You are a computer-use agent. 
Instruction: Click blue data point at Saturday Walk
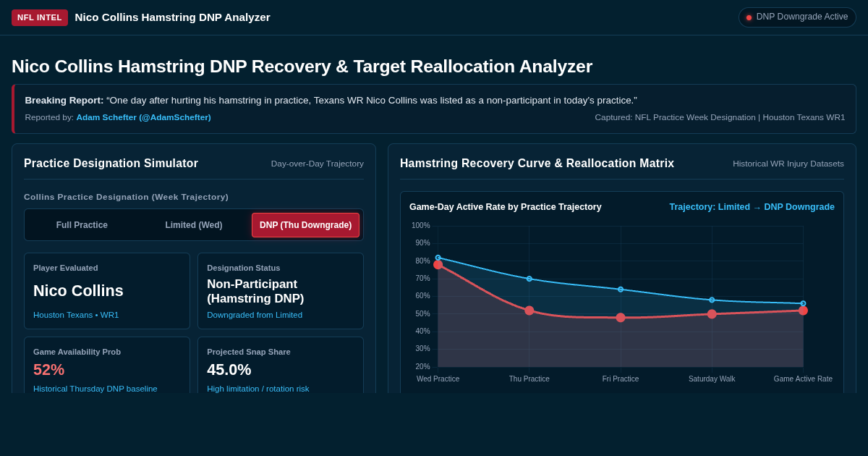coord(712,300)
